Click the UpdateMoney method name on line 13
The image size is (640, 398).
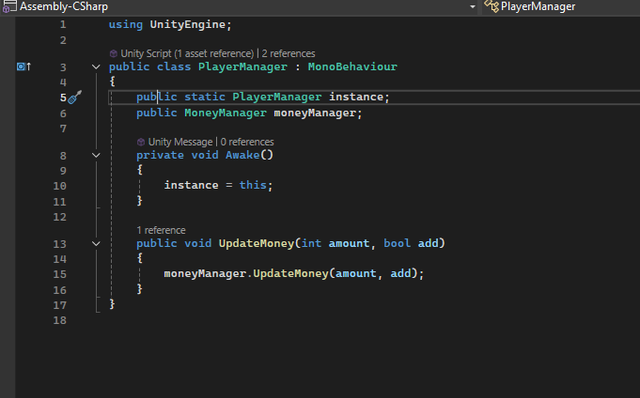pyautogui.click(x=256, y=243)
